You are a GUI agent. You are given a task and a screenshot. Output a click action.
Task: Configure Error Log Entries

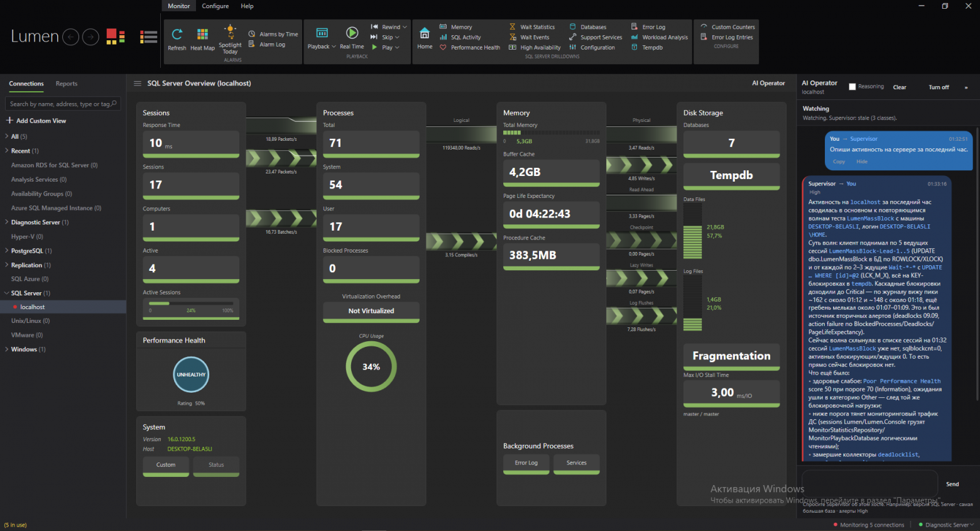pyautogui.click(x=727, y=37)
